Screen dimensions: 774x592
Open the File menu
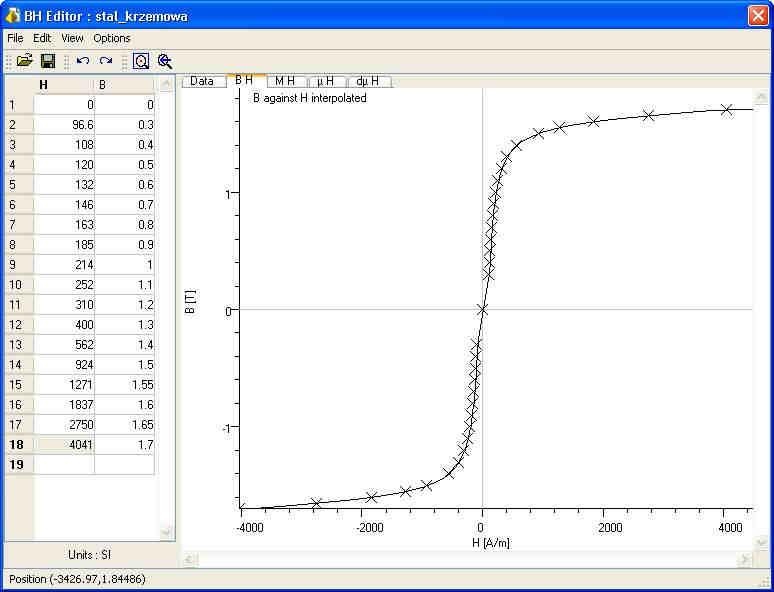pyautogui.click(x=15, y=38)
